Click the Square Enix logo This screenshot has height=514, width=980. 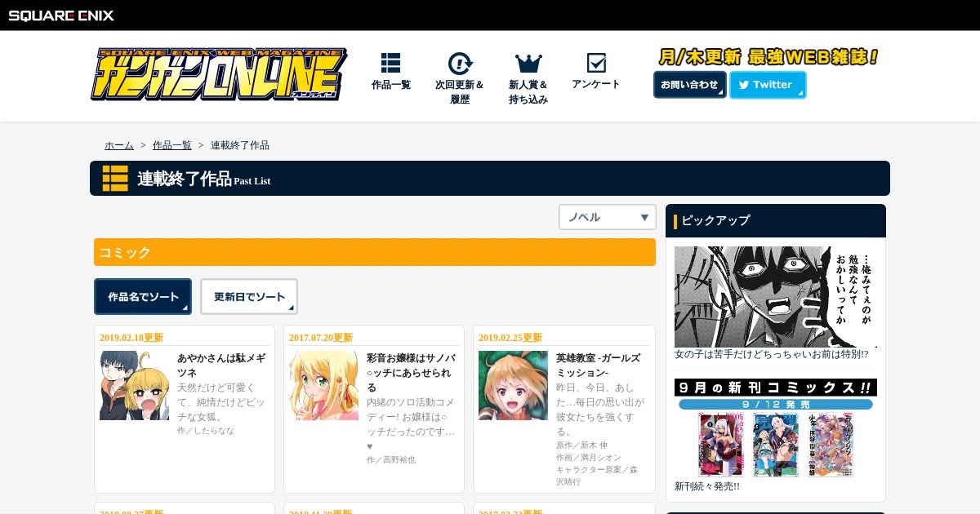pos(61,15)
